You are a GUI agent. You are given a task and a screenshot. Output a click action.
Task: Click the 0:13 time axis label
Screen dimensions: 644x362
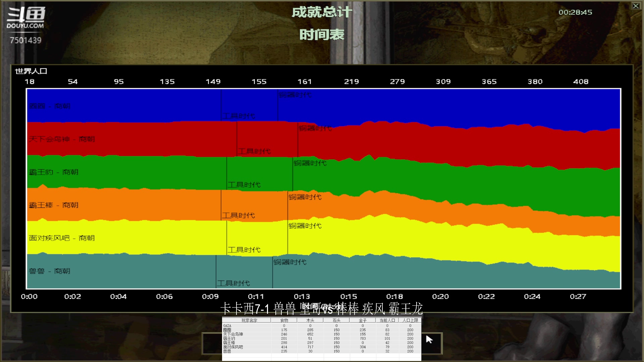(302, 297)
